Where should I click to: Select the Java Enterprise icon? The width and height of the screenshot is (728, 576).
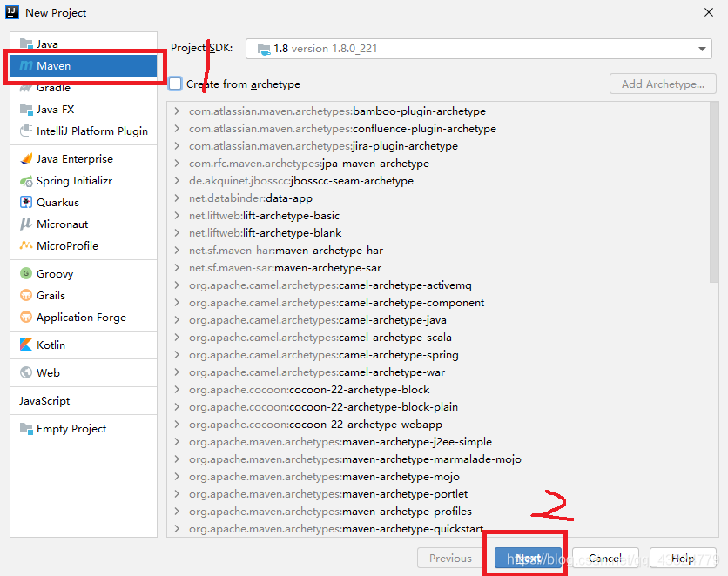(x=26, y=158)
